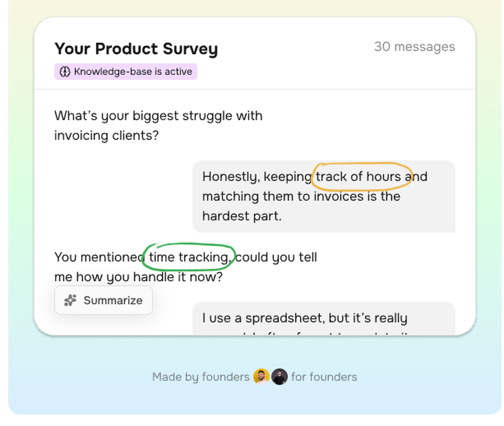504x426 pixels.
Task: Click the dark-background founder avatar
Action: point(279,377)
